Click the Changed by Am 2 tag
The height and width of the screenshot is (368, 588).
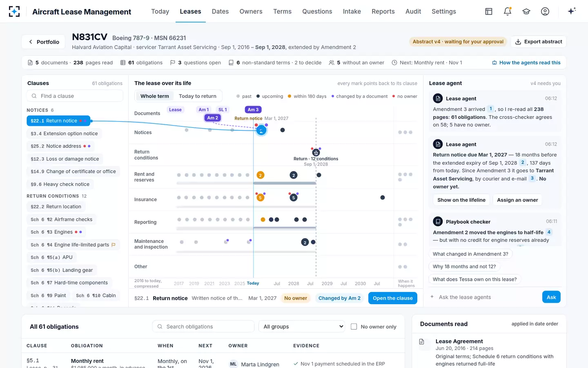tap(339, 298)
